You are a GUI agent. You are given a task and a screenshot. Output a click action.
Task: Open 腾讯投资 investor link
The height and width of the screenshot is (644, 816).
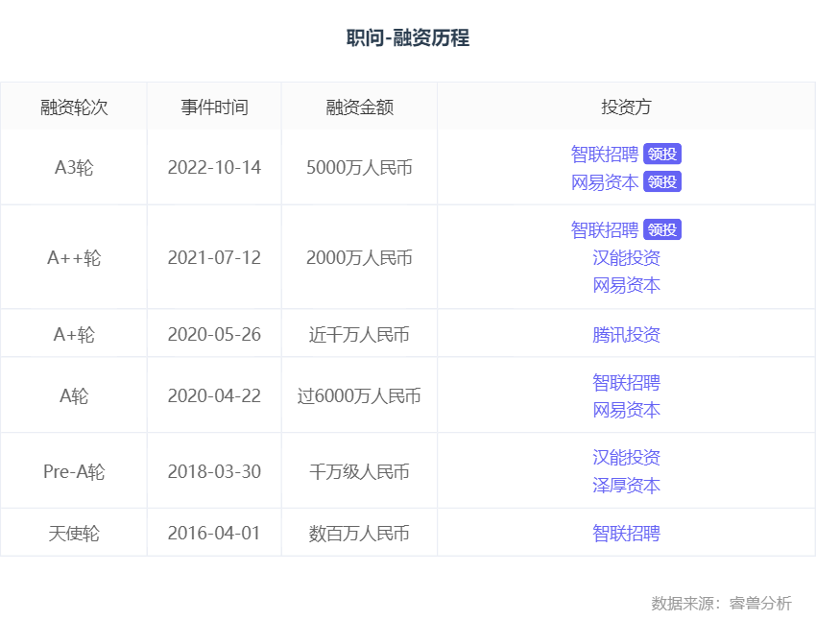tap(626, 335)
